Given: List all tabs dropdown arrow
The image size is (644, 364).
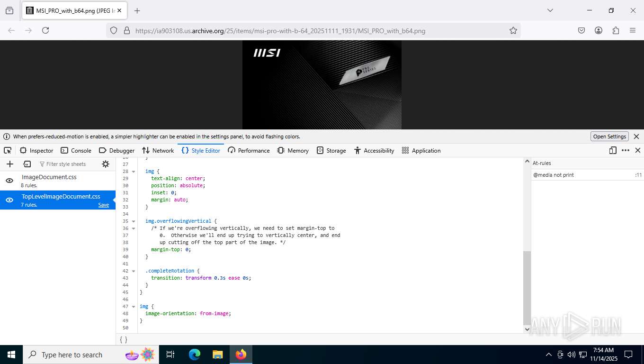Looking at the screenshot, I should pyautogui.click(x=550, y=10).
